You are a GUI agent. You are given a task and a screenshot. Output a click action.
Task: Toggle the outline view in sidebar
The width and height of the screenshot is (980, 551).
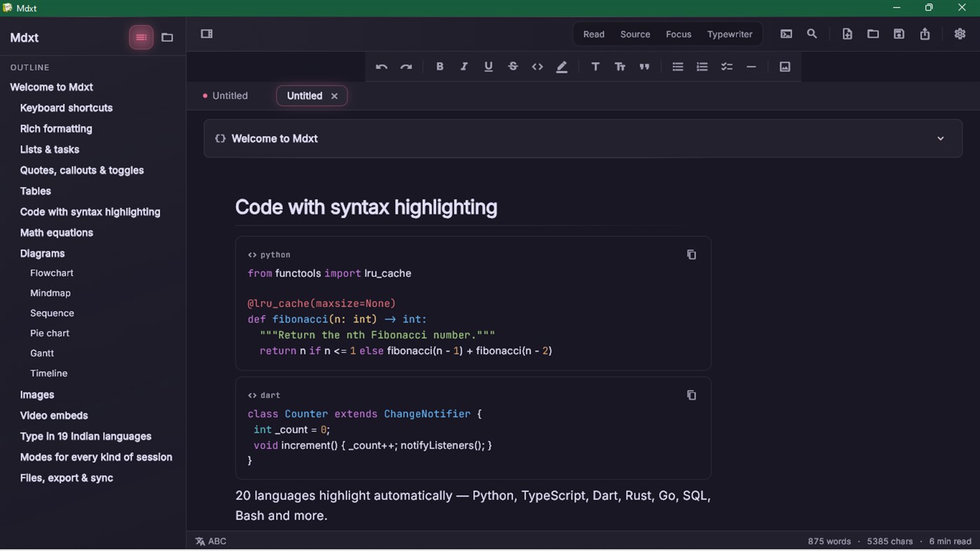141,38
